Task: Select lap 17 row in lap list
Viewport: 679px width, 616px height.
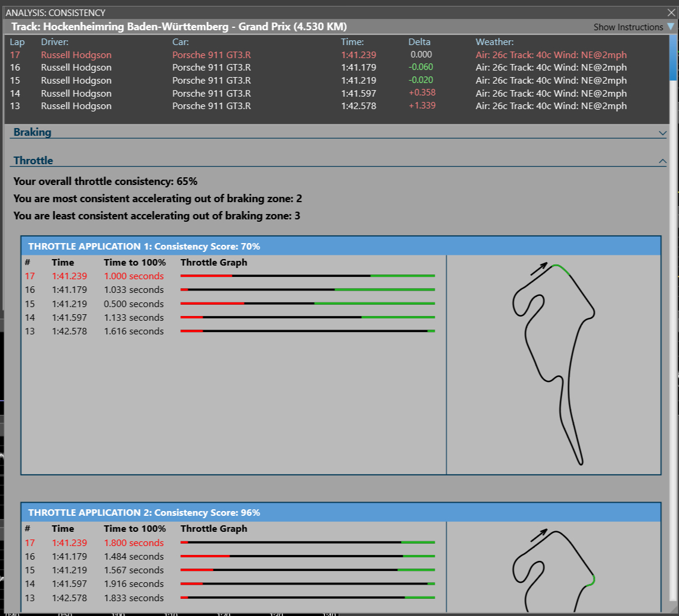Action: [318, 55]
